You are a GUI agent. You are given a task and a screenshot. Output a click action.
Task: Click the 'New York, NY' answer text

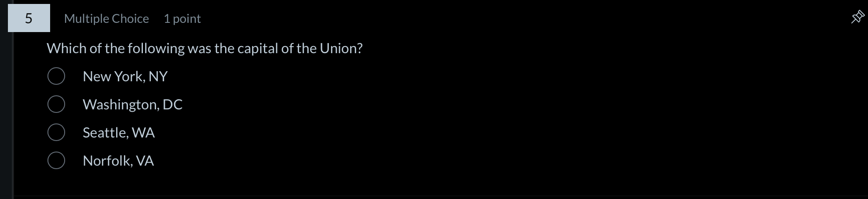click(x=125, y=76)
